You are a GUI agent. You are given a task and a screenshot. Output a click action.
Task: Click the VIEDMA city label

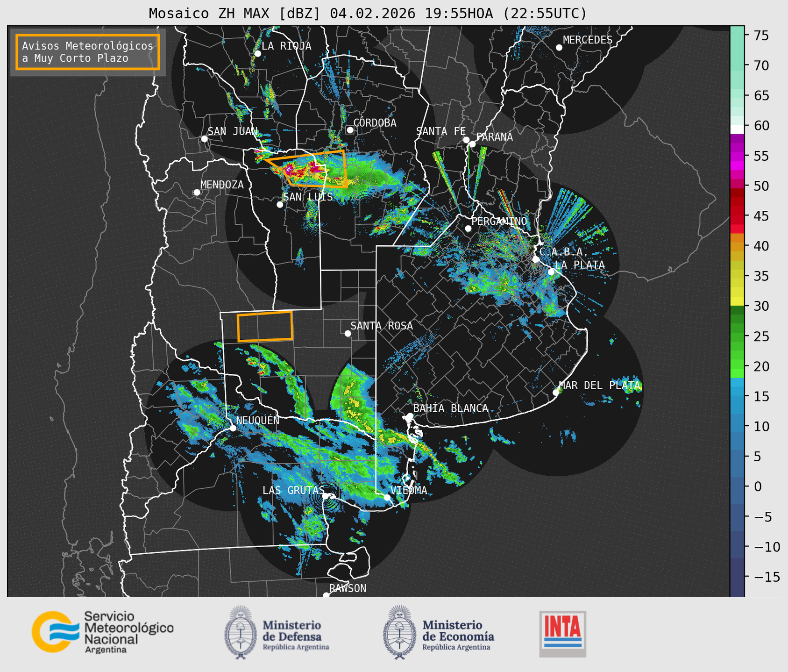[x=409, y=490]
